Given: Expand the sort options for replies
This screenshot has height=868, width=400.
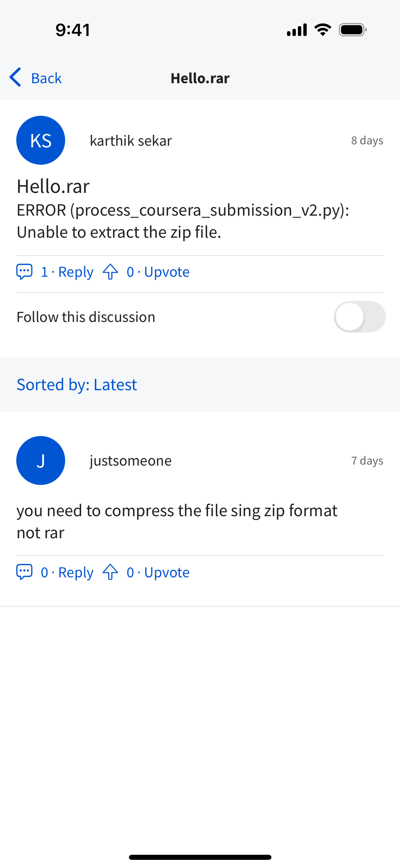Looking at the screenshot, I should click(x=77, y=384).
